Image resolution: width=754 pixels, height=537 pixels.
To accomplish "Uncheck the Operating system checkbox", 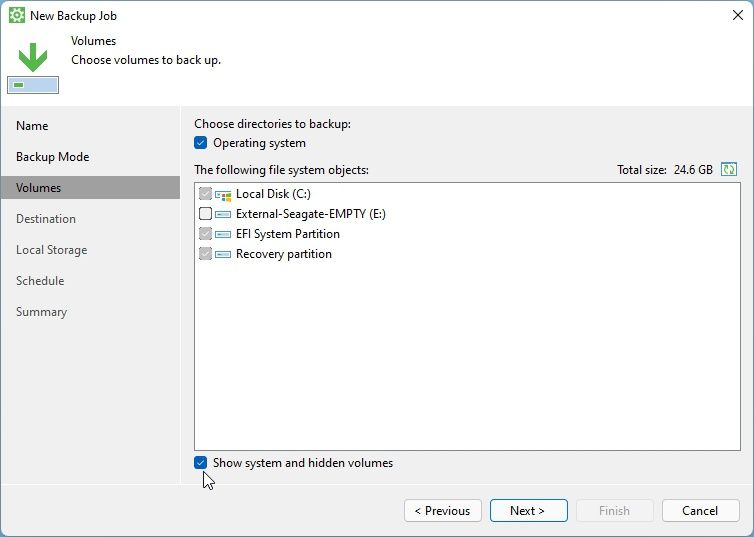I will (201, 143).
